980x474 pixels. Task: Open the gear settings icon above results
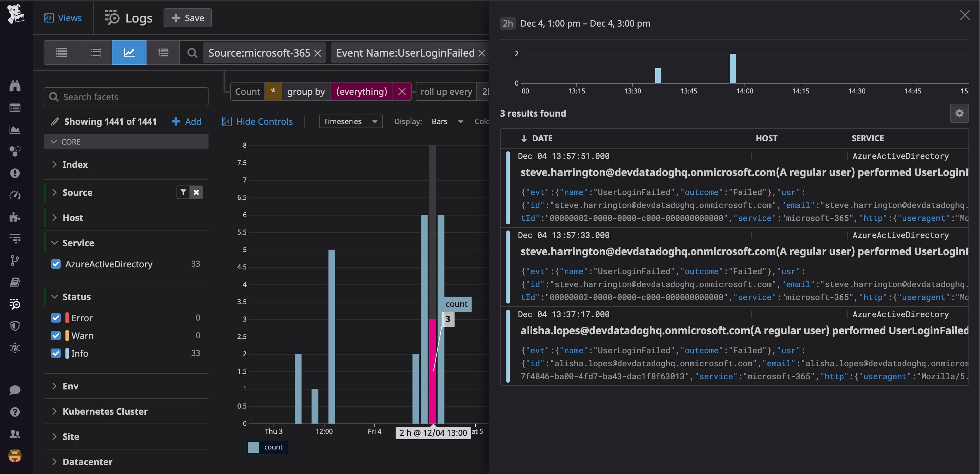pos(960,113)
